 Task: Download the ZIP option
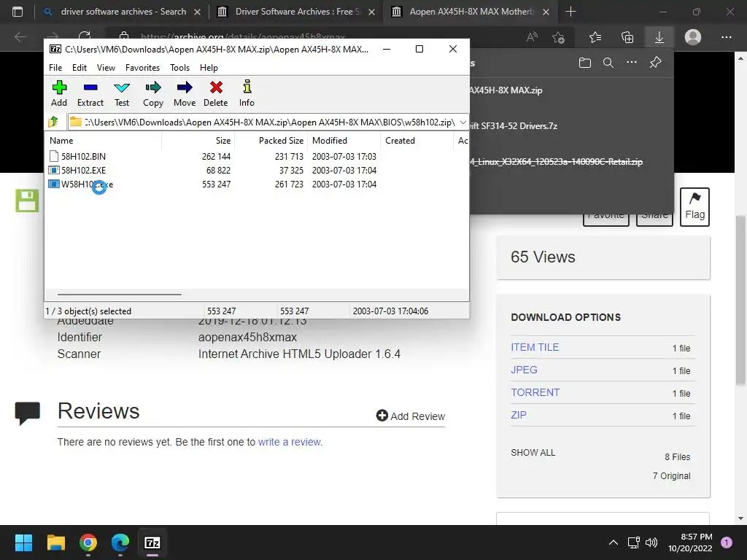click(x=519, y=415)
